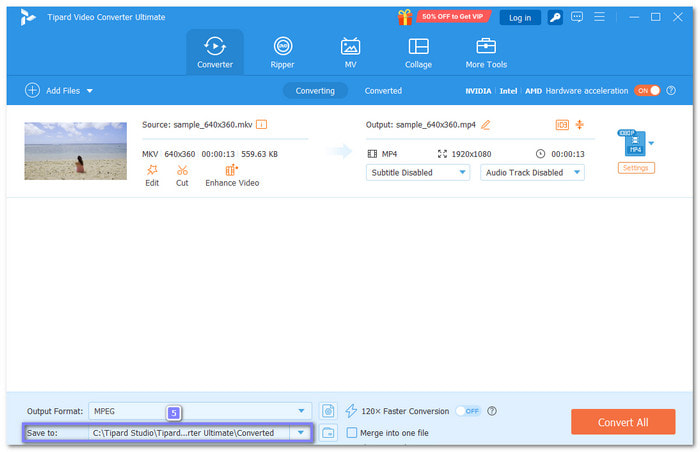Expand the Subtitle Disabled dropdown
The height and width of the screenshot is (452, 700).
(x=418, y=172)
